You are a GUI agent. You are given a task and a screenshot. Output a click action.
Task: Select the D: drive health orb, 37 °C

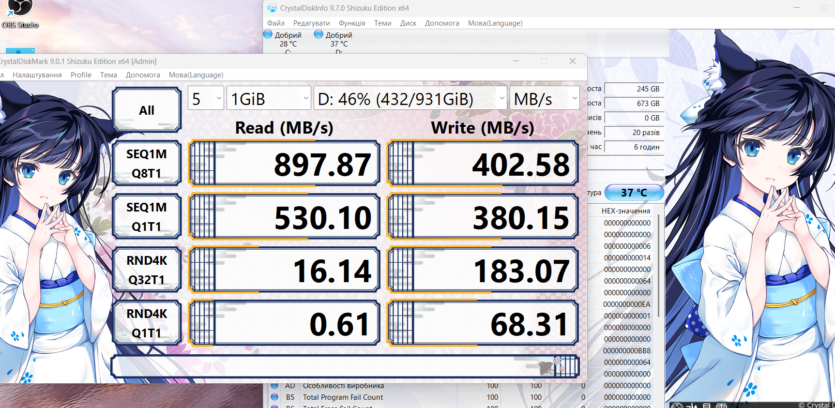coord(318,35)
